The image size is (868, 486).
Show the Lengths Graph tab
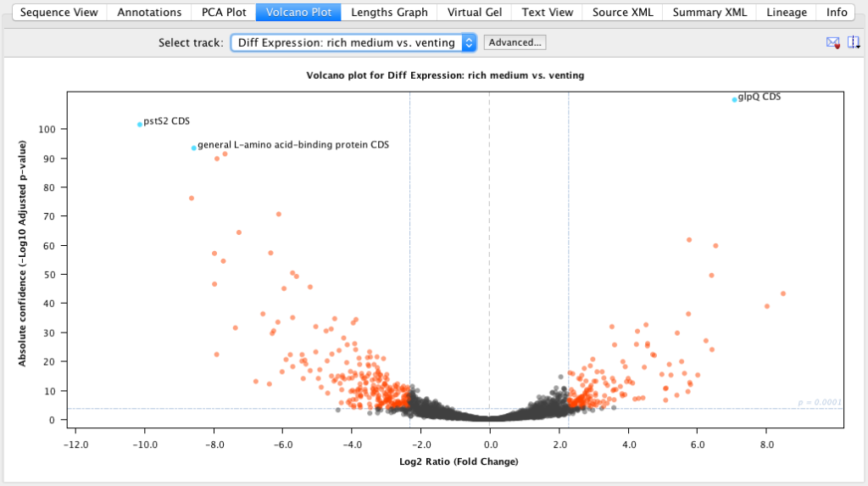[390, 13]
